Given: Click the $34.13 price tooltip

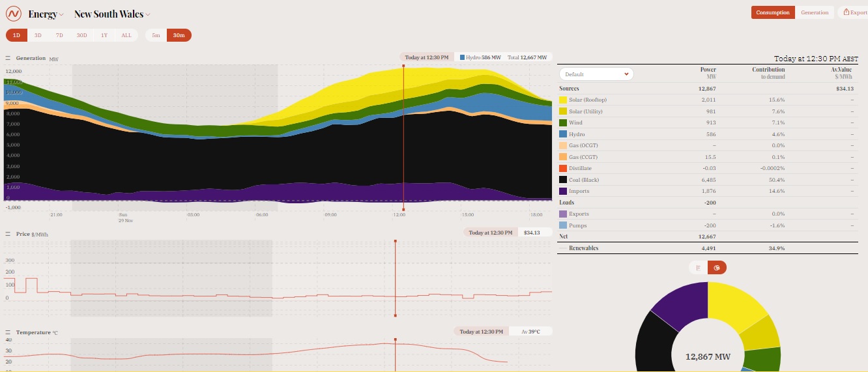Looking at the screenshot, I should [x=532, y=233].
